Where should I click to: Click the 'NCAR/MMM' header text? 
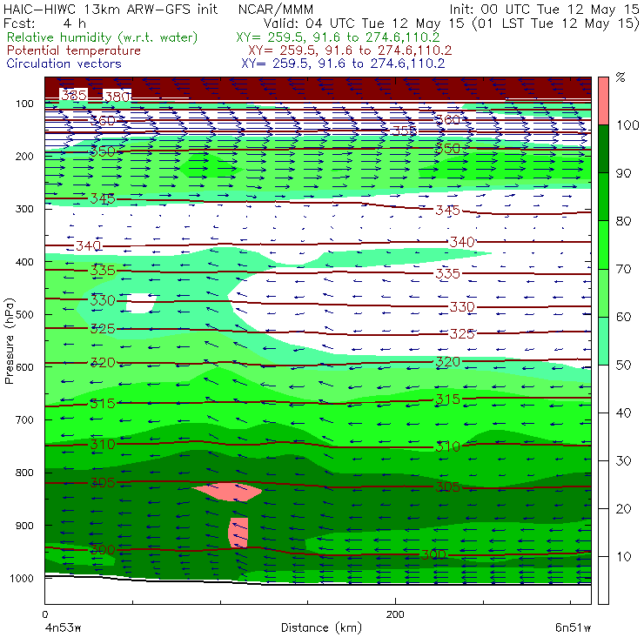point(276,9)
